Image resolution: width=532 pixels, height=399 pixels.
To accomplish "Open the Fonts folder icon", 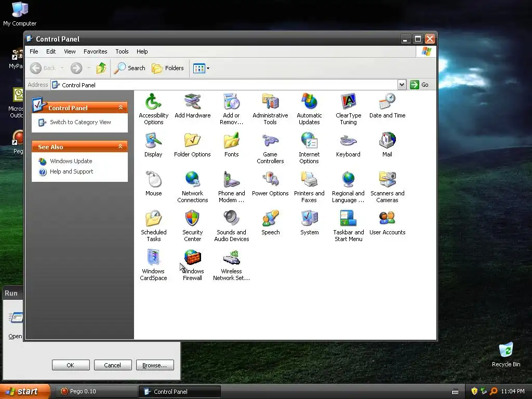I will [x=231, y=140].
